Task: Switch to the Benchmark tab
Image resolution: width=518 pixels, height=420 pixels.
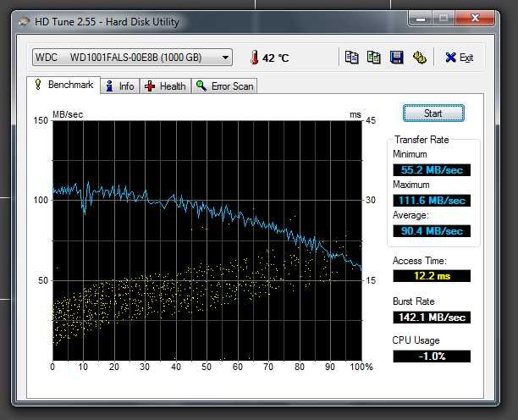Action: 63,86
